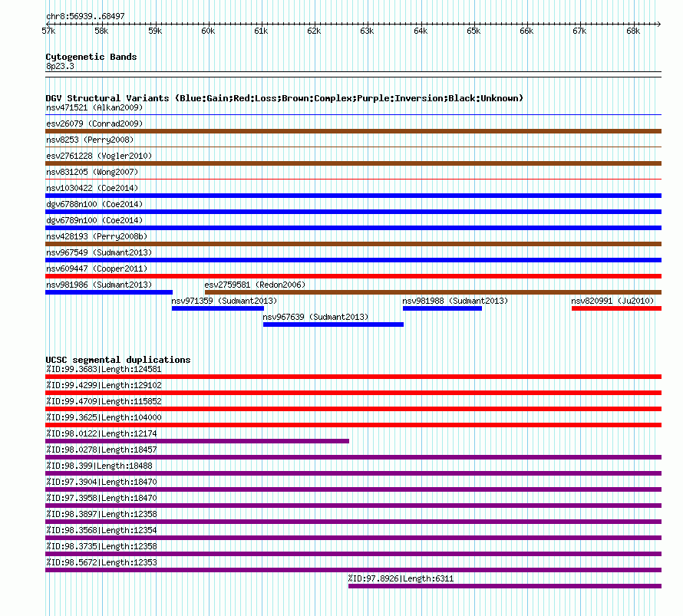Image resolution: width=683 pixels, height=616 pixels.
Task: Select variant esv2759581 (Redon2006) label
Action: 255,285
